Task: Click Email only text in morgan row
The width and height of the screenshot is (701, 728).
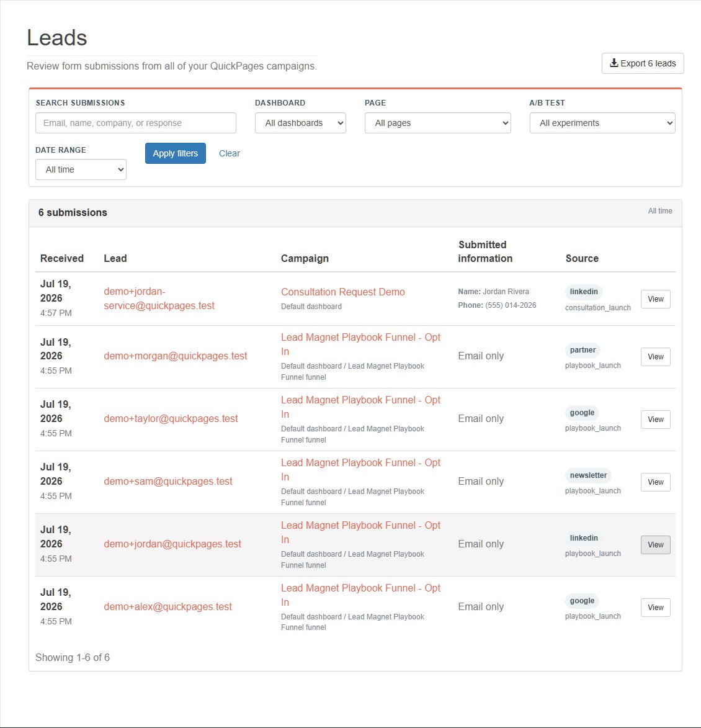Action: [x=481, y=356]
